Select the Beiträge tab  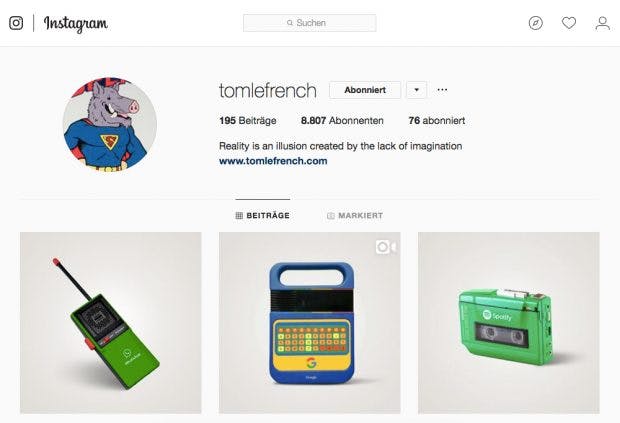(263, 215)
